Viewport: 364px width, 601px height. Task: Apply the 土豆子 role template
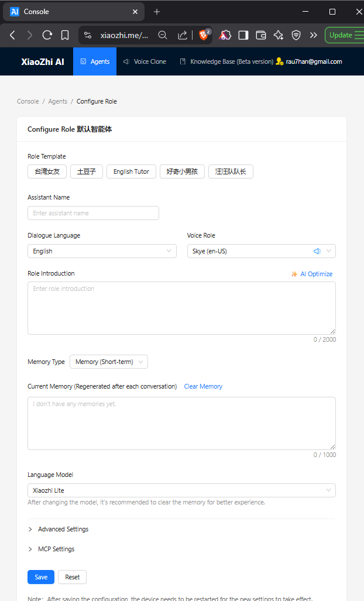(87, 171)
